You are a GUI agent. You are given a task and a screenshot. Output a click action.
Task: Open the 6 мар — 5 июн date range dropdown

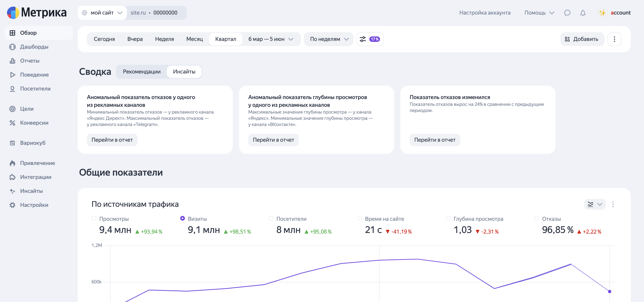[x=271, y=39]
